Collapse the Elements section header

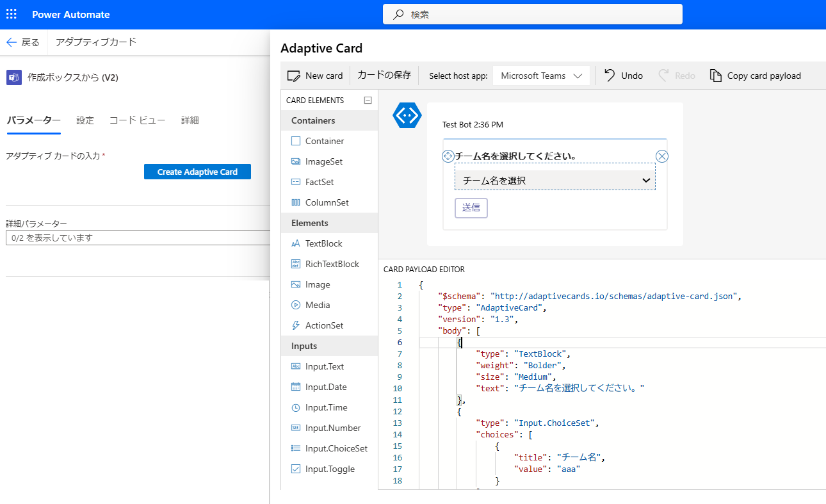pos(329,223)
